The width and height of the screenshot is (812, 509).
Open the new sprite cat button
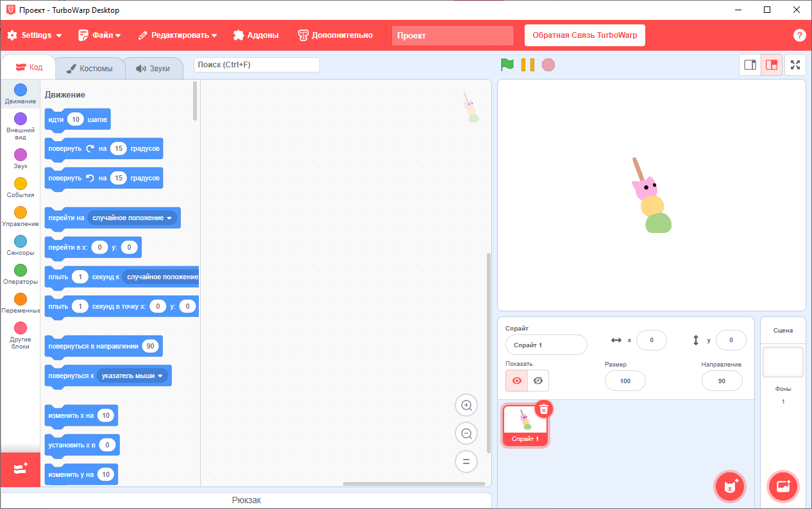click(730, 487)
